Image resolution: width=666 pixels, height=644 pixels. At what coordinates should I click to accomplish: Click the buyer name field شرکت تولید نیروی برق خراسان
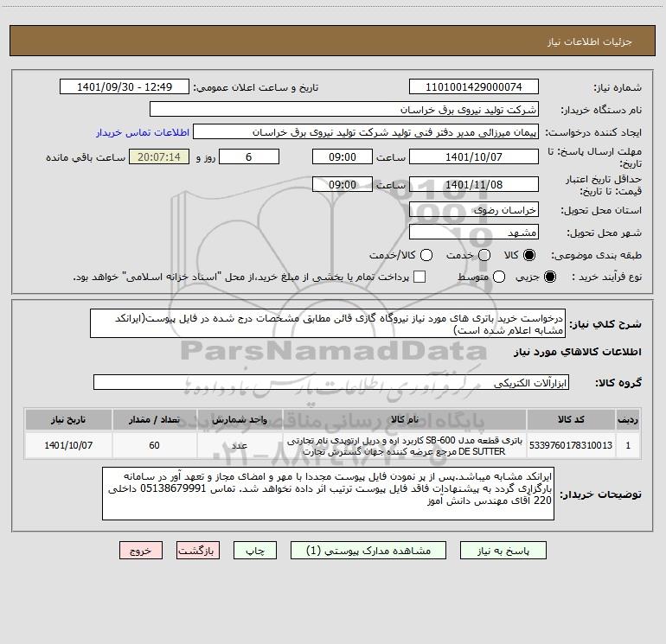[x=344, y=110]
